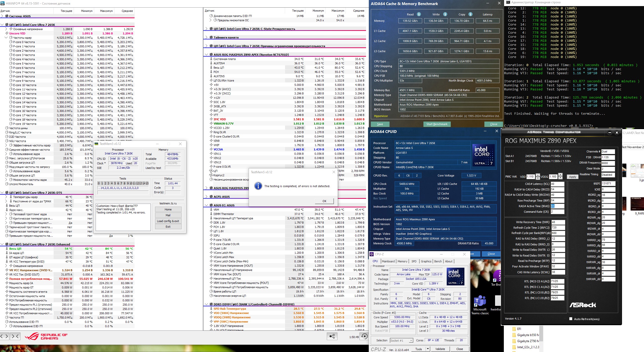
Task: Collapse the Частоты ядер tree node
Action: pyautogui.click(x=6, y=37)
